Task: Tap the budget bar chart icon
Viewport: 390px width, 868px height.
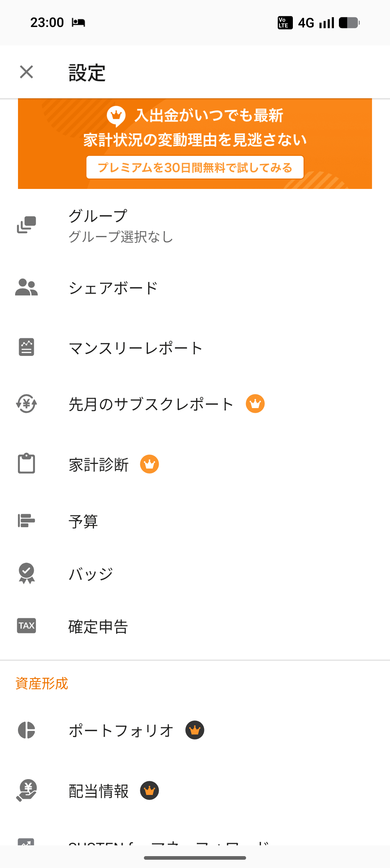Action: click(x=26, y=520)
